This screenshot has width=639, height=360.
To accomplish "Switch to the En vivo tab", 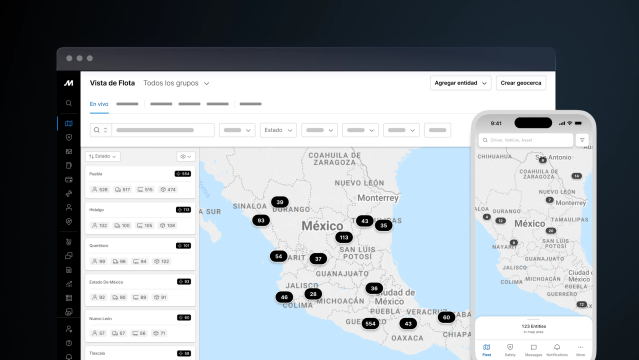I will pyautogui.click(x=99, y=104).
